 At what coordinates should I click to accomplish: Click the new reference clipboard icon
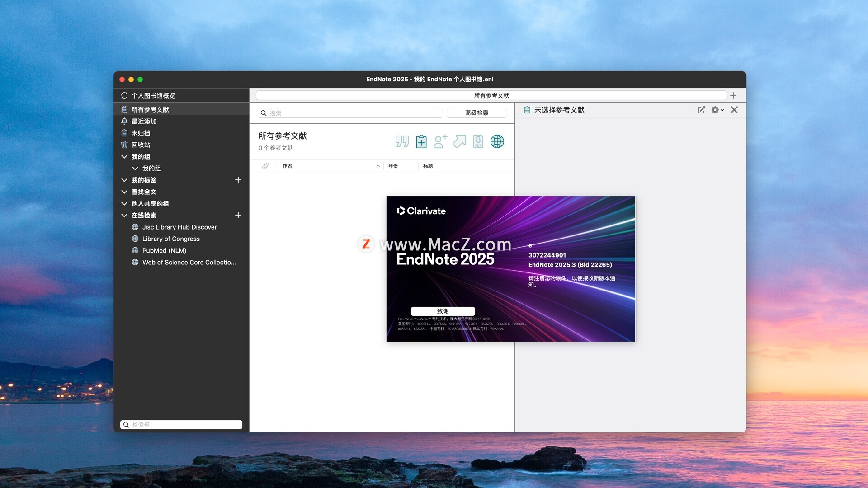pos(421,142)
